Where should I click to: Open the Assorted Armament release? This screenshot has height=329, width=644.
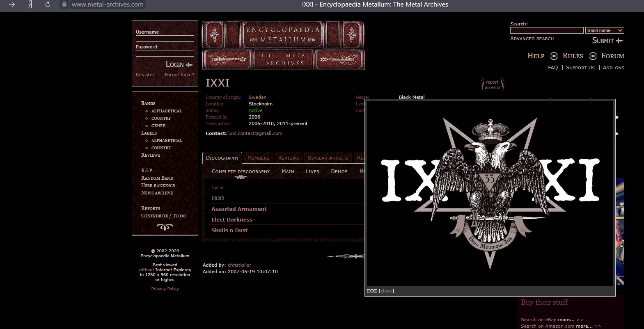(239, 209)
